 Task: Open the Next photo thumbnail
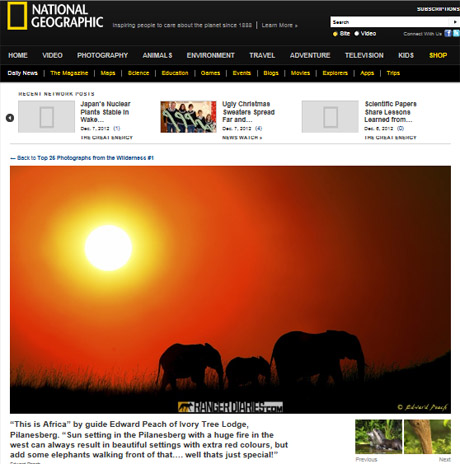coord(427,437)
